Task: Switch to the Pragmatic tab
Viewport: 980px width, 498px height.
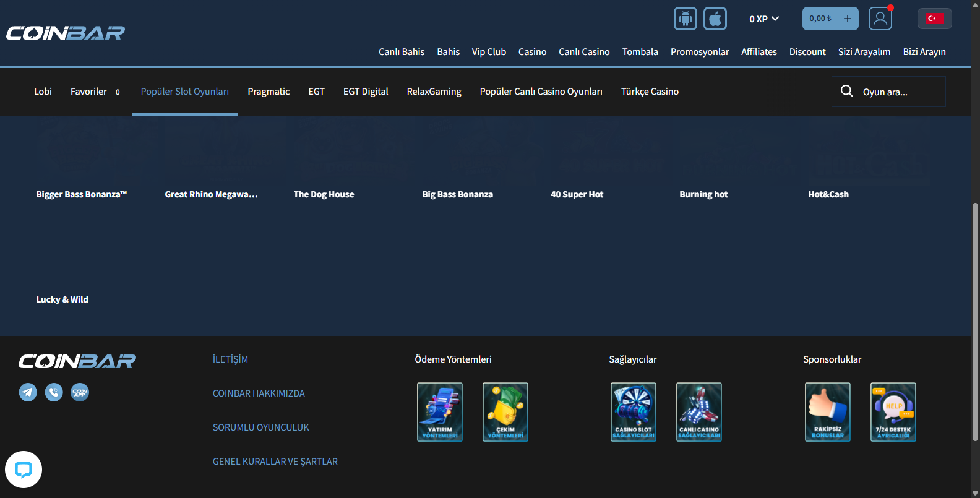Action: tap(269, 92)
